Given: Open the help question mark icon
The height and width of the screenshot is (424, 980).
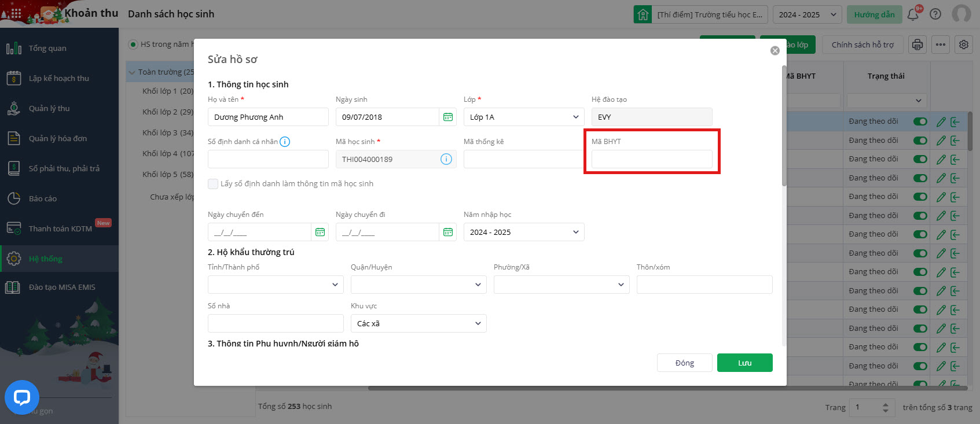Looking at the screenshot, I should (935, 14).
